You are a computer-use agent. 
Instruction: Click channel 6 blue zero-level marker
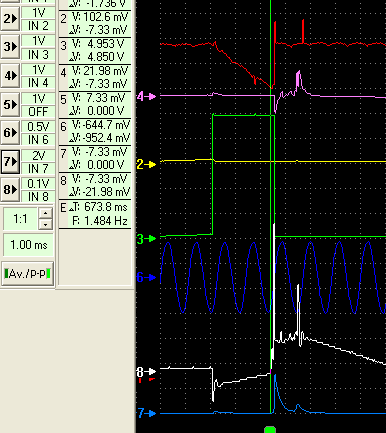[x=146, y=277]
